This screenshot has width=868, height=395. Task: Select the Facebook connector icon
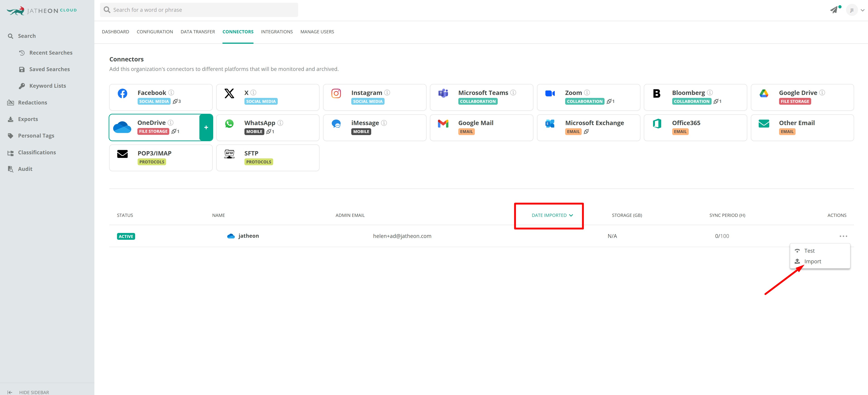(x=122, y=93)
